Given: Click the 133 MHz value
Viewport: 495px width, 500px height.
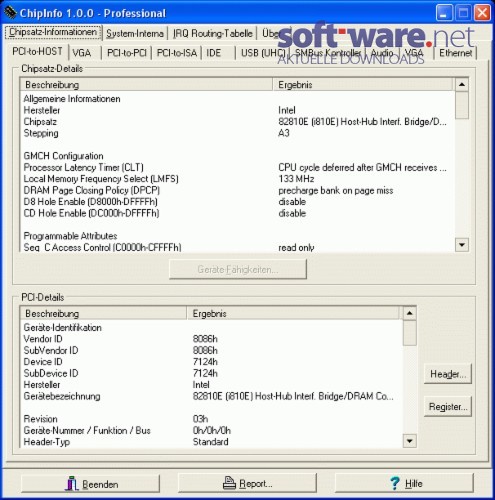Looking at the screenshot, I should tap(296, 179).
